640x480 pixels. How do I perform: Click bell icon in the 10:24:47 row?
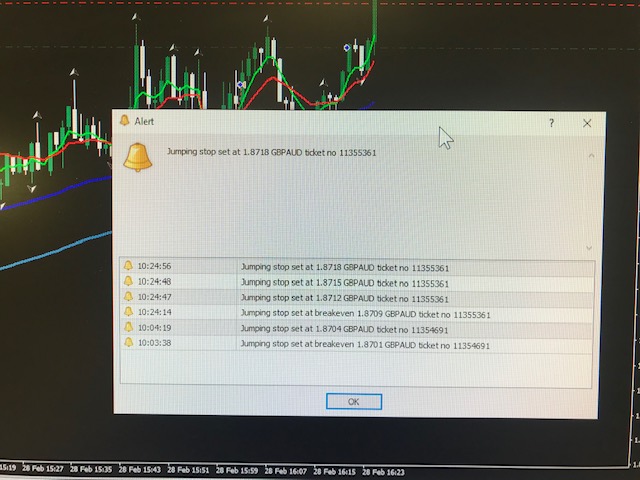[128, 296]
